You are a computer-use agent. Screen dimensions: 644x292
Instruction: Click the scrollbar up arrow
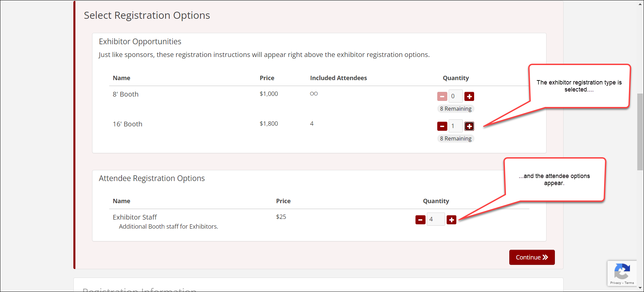click(x=640, y=3)
